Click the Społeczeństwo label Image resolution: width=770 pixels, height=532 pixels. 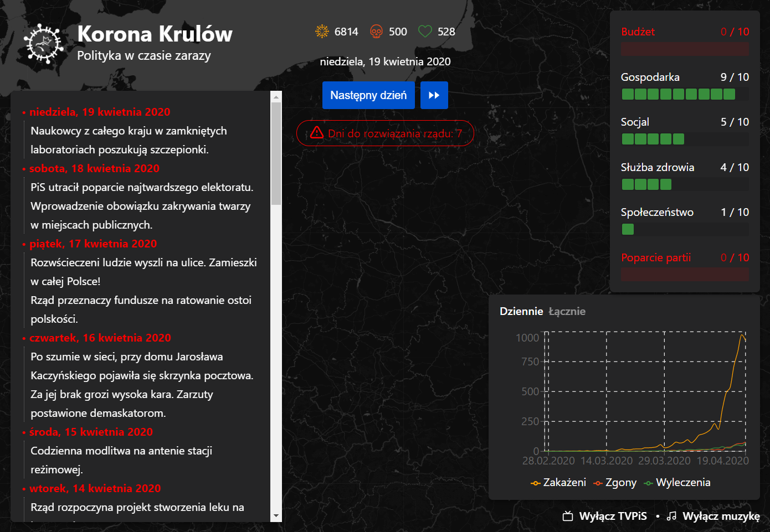coord(657,212)
